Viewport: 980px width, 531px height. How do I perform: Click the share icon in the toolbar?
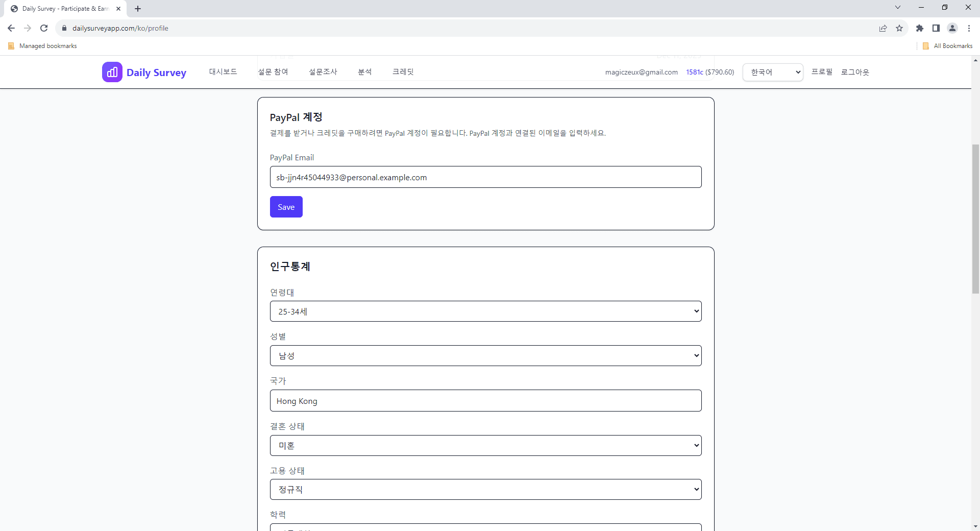(884, 28)
